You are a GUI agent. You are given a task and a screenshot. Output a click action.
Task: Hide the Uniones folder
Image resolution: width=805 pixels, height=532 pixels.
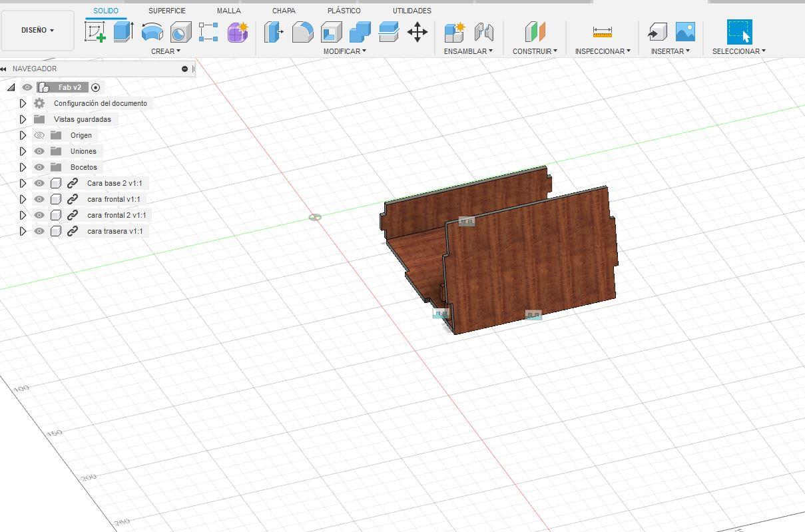coord(39,151)
